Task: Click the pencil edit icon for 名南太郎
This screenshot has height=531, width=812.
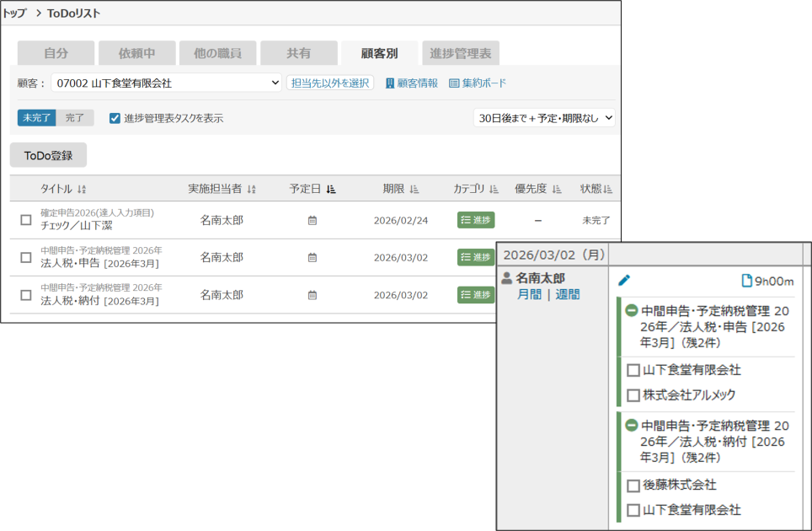Action: click(x=623, y=281)
